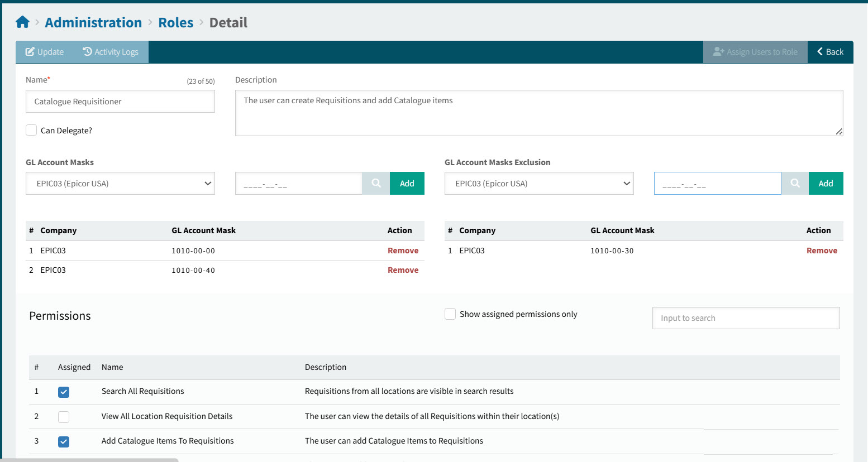Remove the 1010-00-40 GL account mask
The height and width of the screenshot is (462, 868).
pyautogui.click(x=403, y=270)
